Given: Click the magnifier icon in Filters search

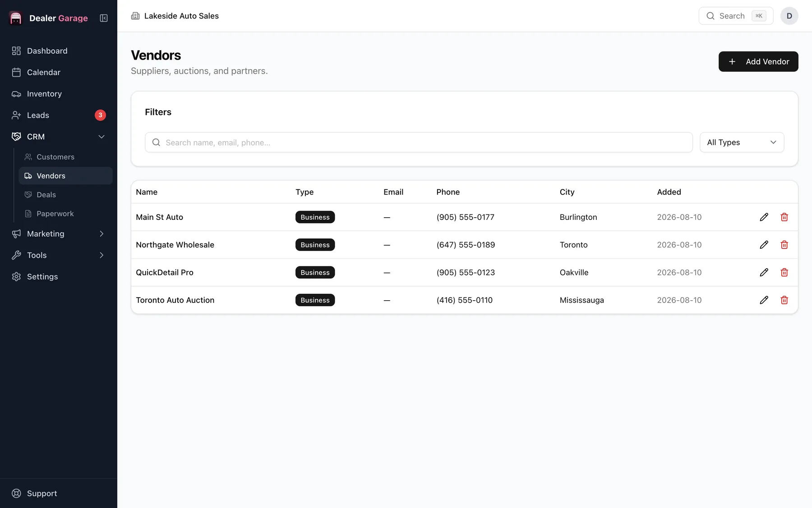Looking at the screenshot, I should 156,142.
